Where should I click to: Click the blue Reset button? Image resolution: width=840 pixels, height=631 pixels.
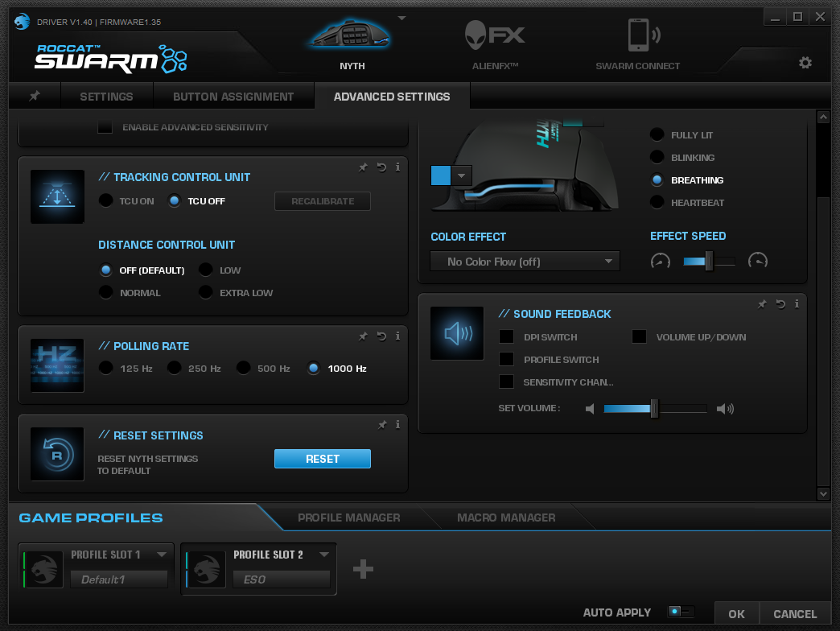coord(323,459)
